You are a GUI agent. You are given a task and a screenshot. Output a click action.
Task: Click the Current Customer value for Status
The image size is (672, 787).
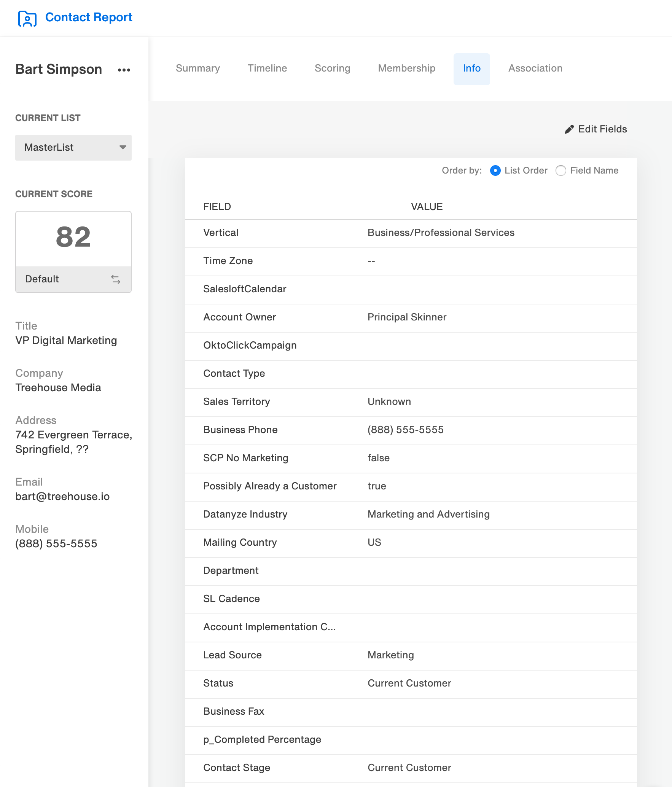click(409, 683)
